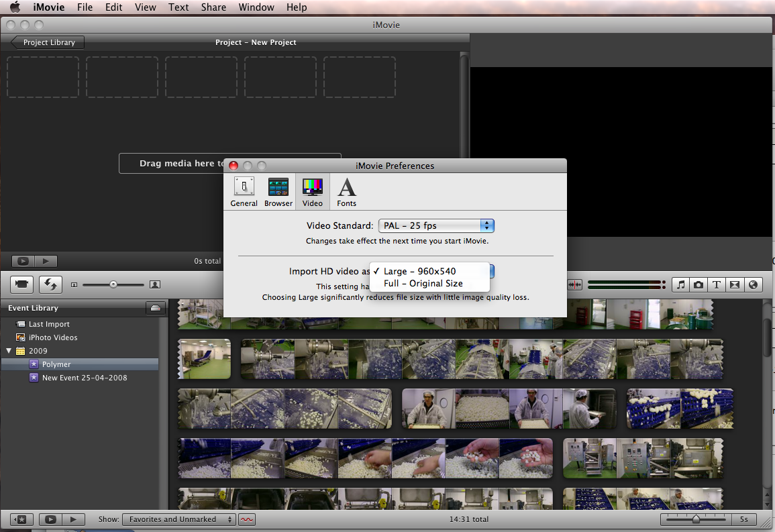Image resolution: width=775 pixels, height=532 pixels.
Task: Close the iMovie Preferences window
Action: tap(234, 166)
